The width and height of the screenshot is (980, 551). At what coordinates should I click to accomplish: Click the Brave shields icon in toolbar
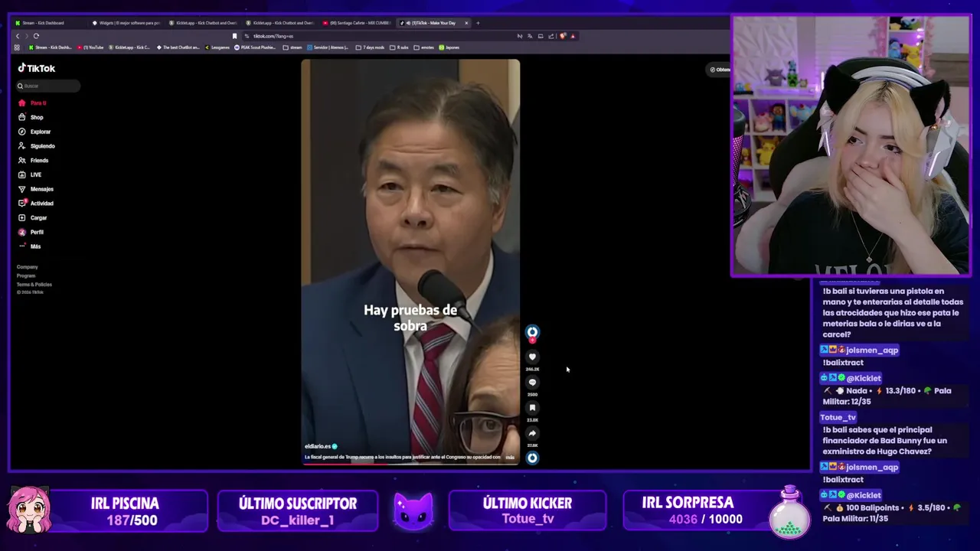tap(563, 36)
